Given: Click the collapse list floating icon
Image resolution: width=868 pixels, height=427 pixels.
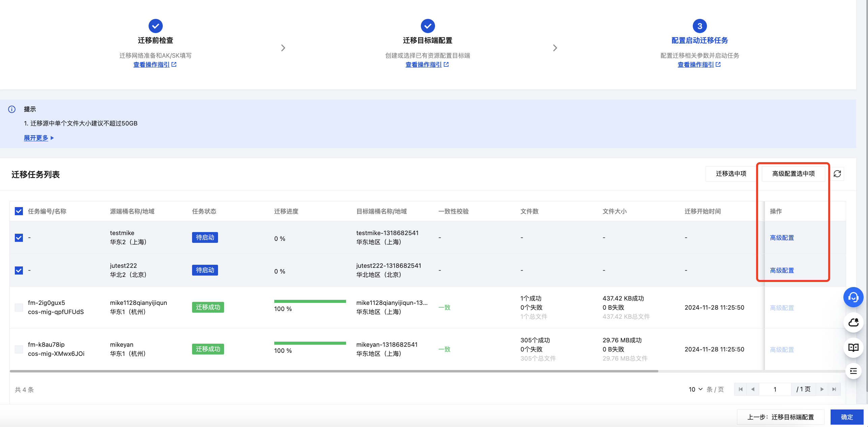Looking at the screenshot, I should (x=853, y=371).
